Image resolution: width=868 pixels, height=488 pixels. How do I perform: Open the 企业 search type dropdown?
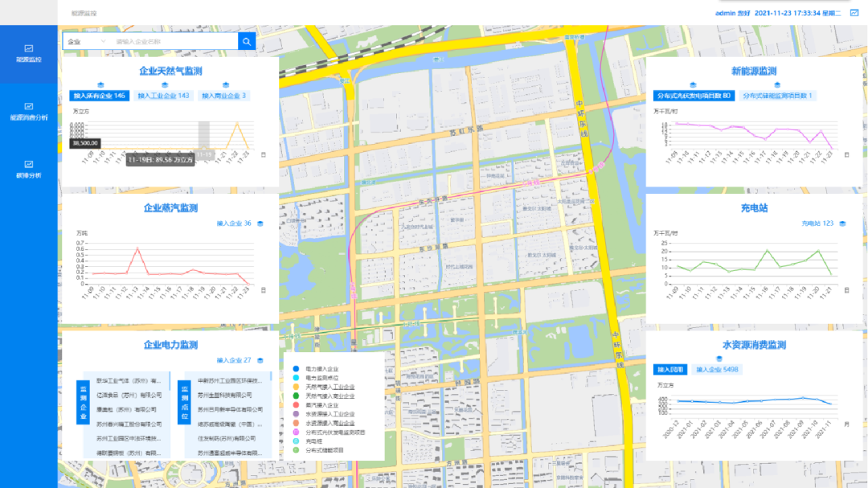coord(86,41)
